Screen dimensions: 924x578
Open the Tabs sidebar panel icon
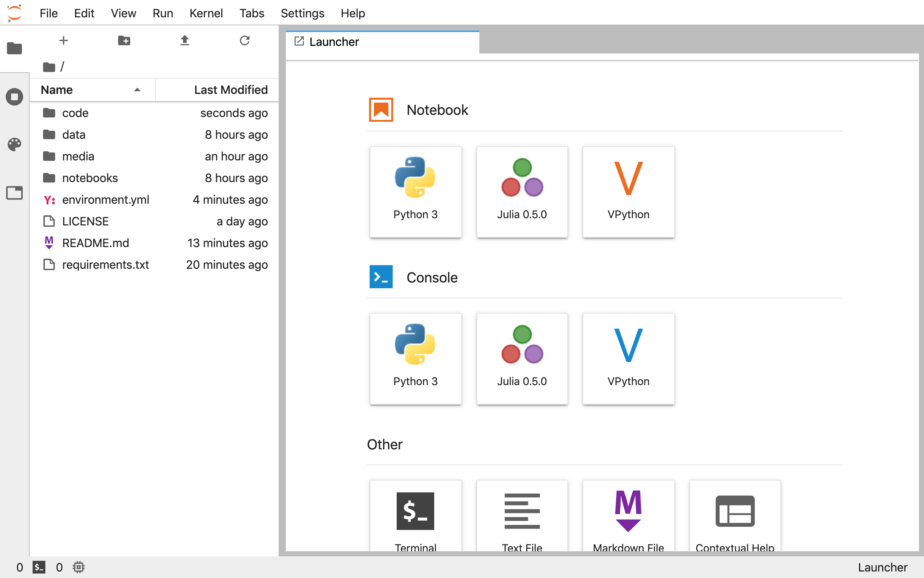pos(14,193)
